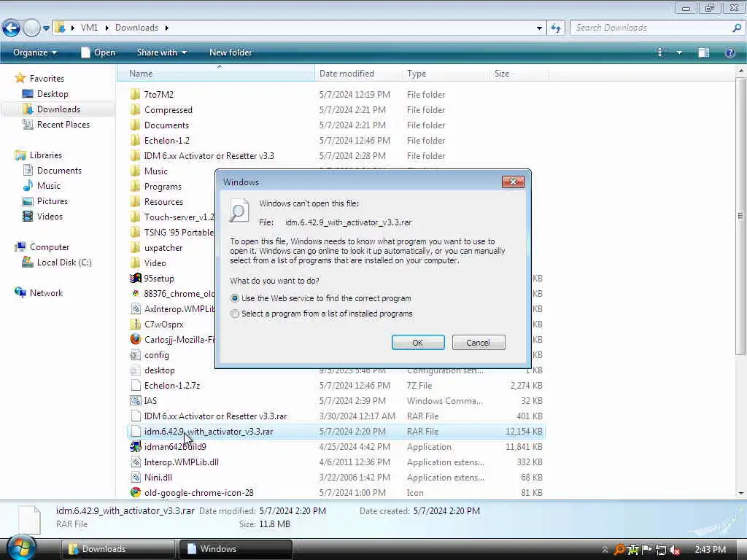Click the Back navigation arrow
This screenshot has height=560, width=747.
point(11,28)
